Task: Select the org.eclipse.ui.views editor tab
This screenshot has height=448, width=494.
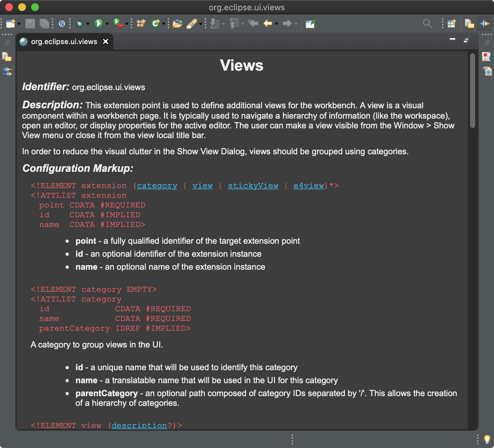Action: coord(64,41)
